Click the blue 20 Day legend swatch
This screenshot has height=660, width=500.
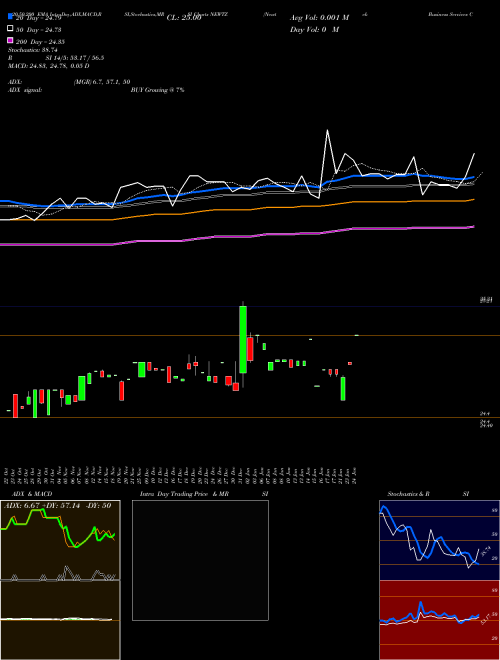10,16
